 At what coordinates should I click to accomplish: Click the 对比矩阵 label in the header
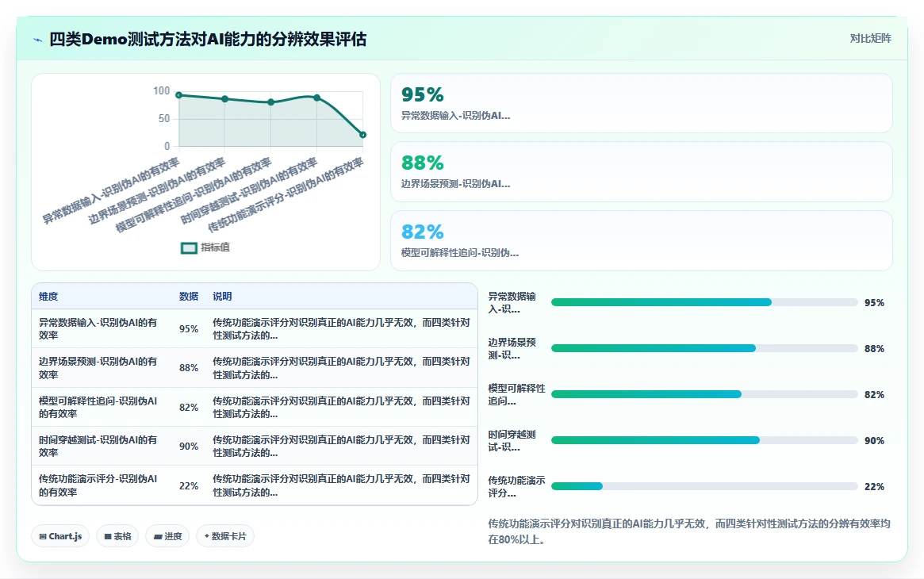(870, 38)
